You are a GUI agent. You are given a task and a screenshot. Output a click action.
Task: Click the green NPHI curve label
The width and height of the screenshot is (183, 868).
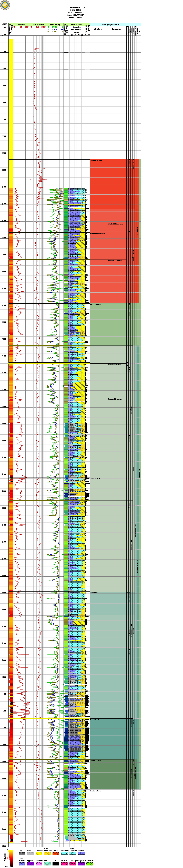point(54,27)
